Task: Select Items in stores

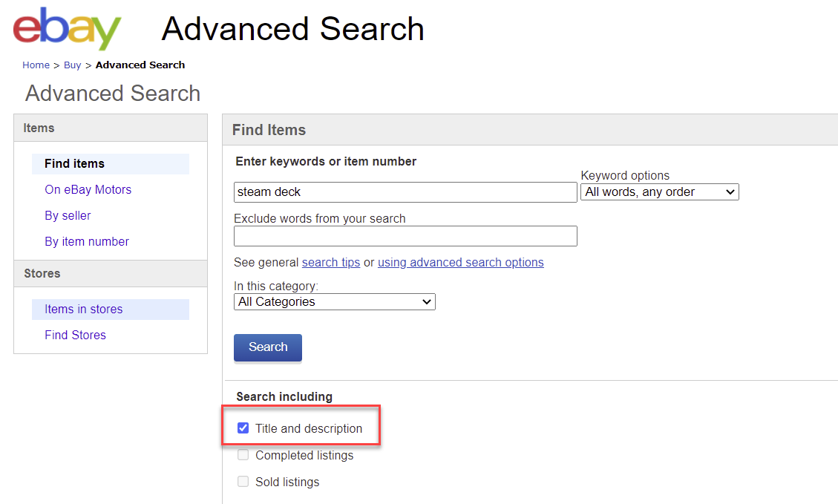Action: pyautogui.click(x=83, y=309)
